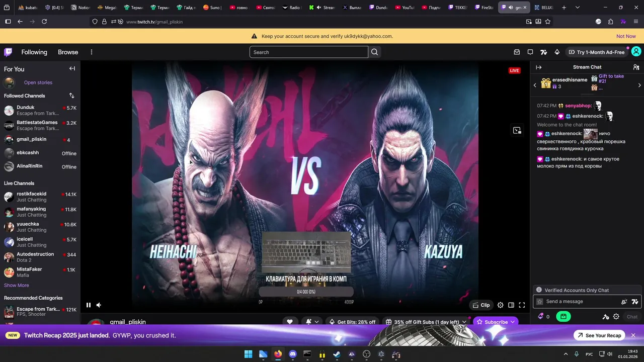Go to previous gift leaderboard entry
644x362 pixels.
(x=535, y=85)
